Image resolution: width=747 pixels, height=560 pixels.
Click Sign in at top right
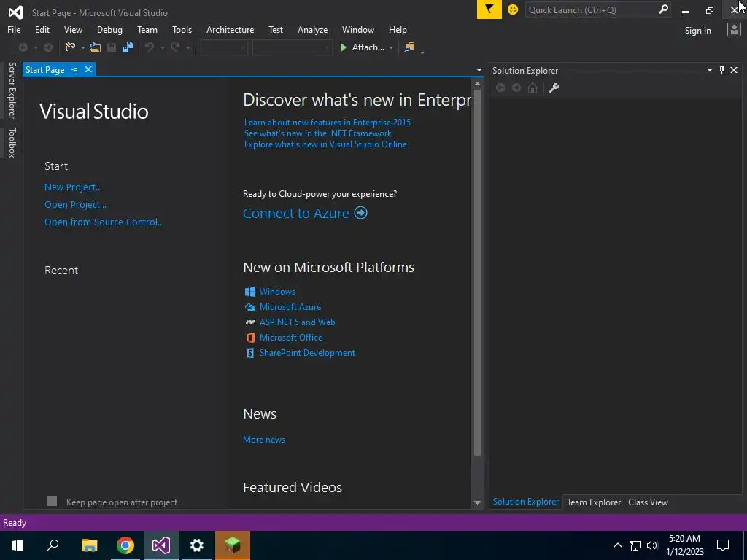(x=697, y=31)
